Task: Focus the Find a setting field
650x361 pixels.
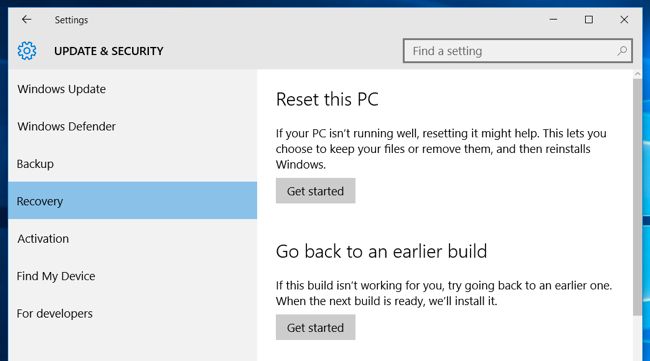Action: click(x=518, y=51)
